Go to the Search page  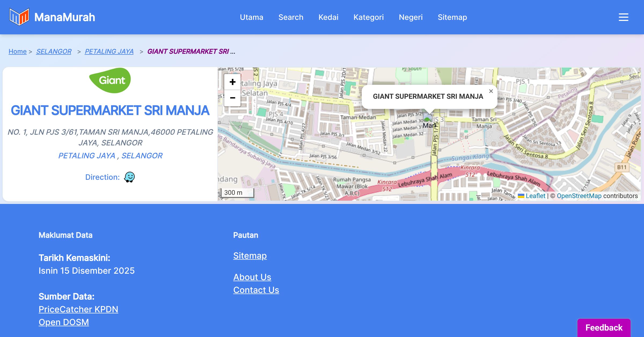[x=291, y=17]
